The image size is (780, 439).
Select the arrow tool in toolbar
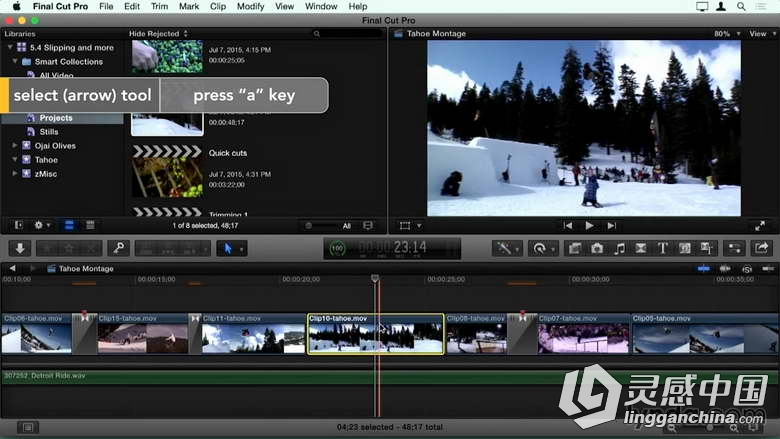[228, 248]
